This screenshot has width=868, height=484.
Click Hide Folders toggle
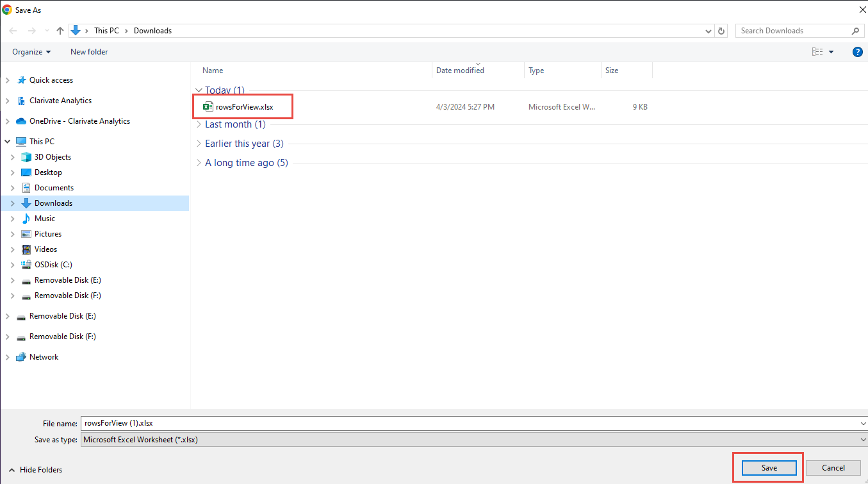click(36, 470)
